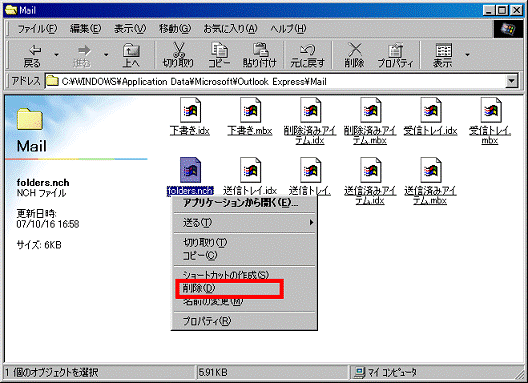This screenshot has height=383, width=528.
Task: Select the folders.nch file icon
Action: pyautogui.click(x=190, y=170)
